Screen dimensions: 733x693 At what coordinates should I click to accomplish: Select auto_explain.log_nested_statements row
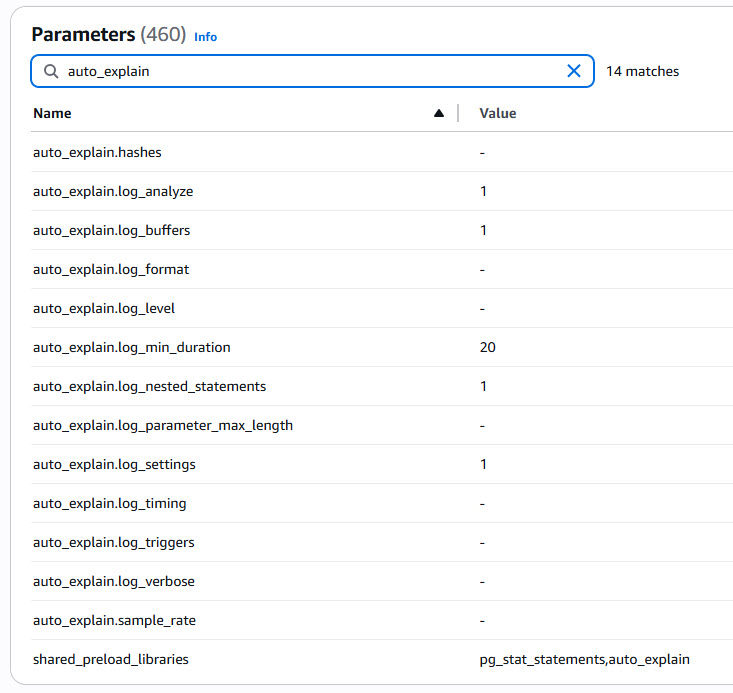point(149,386)
